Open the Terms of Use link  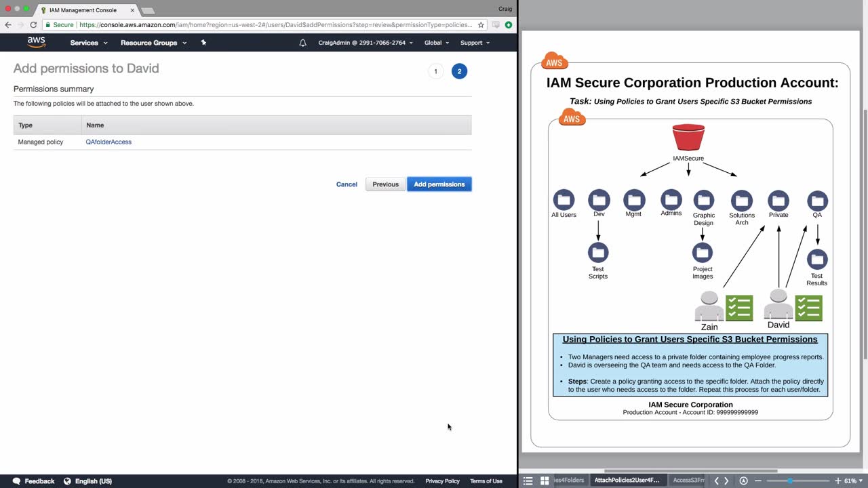(x=486, y=481)
